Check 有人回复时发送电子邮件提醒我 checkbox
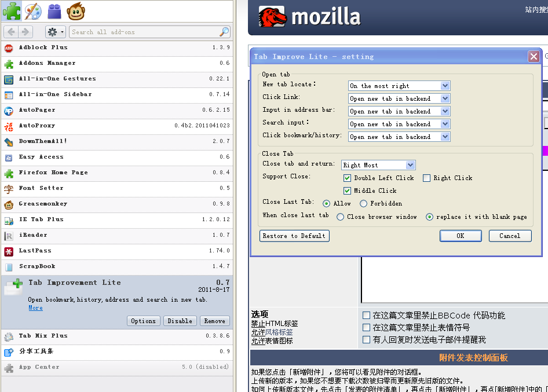 click(x=366, y=339)
